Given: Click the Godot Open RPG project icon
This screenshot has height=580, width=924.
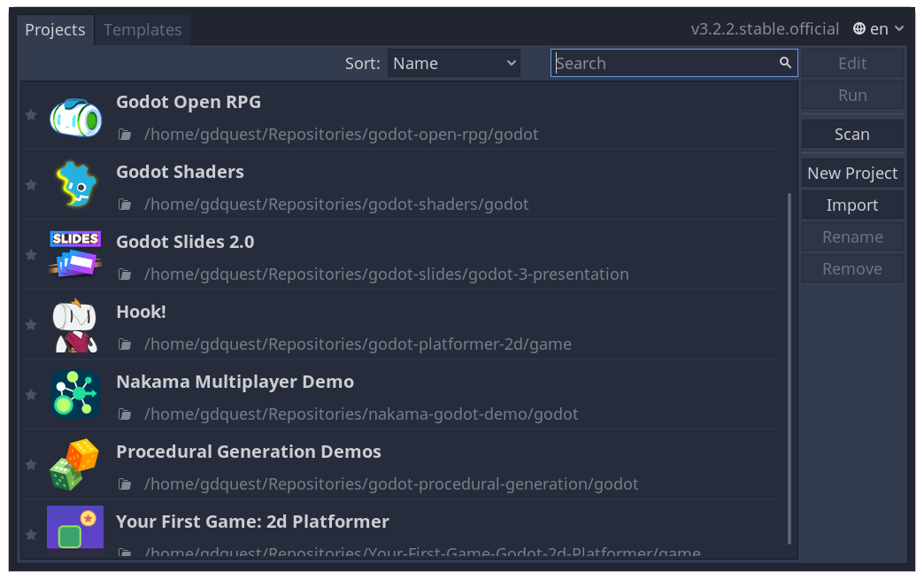Looking at the screenshot, I should click(75, 117).
